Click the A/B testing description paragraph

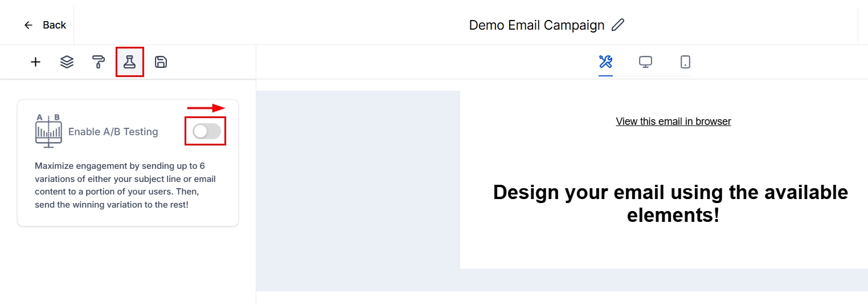tap(125, 185)
